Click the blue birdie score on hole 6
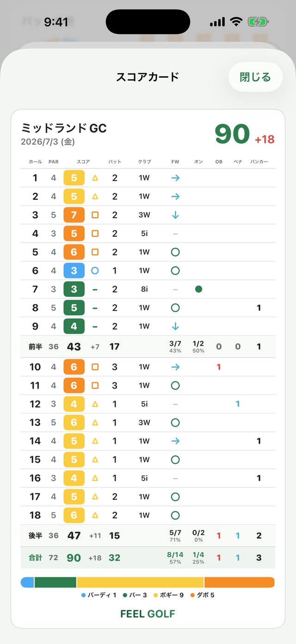This screenshot has height=644, width=296. click(x=74, y=270)
